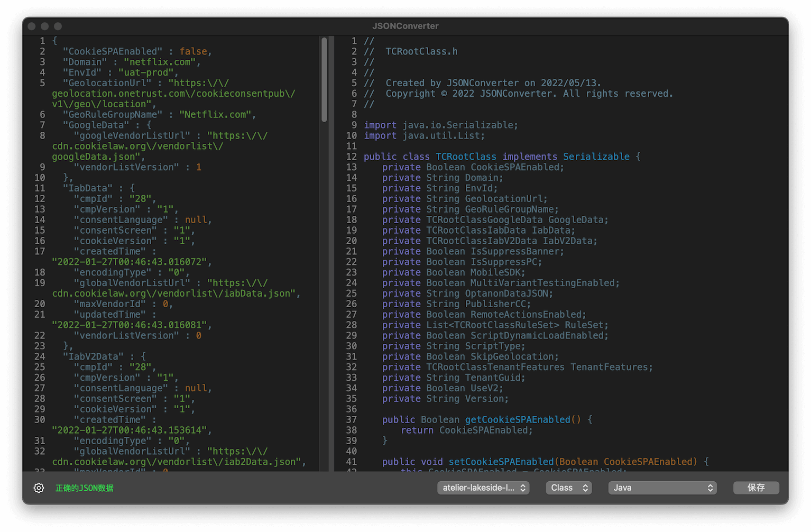Open the Java language dropdown

click(662, 488)
